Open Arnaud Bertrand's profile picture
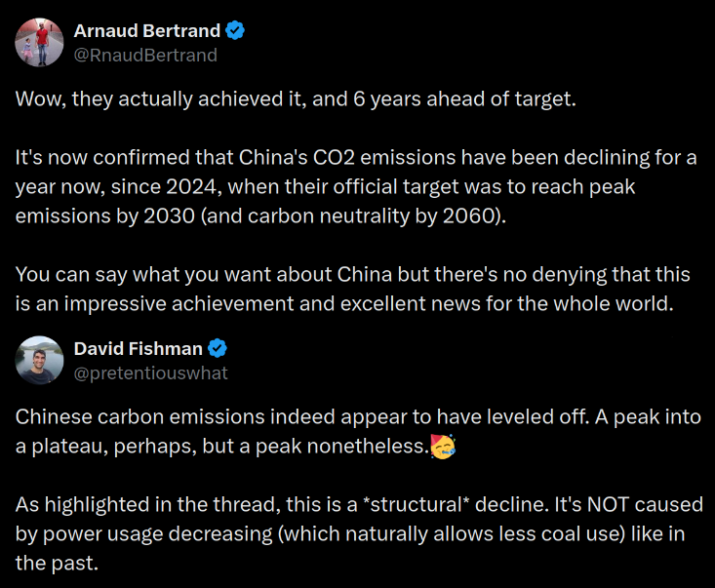715x588 pixels. 39,42
